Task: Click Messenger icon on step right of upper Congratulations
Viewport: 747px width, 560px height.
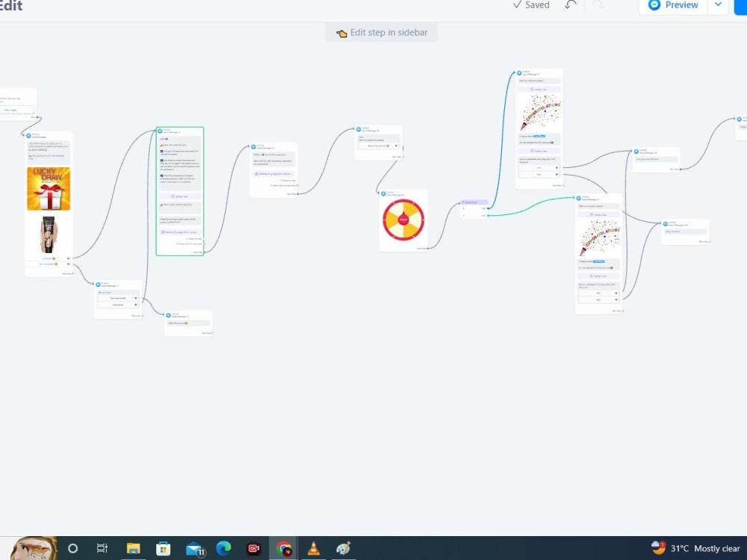Action: (636, 152)
